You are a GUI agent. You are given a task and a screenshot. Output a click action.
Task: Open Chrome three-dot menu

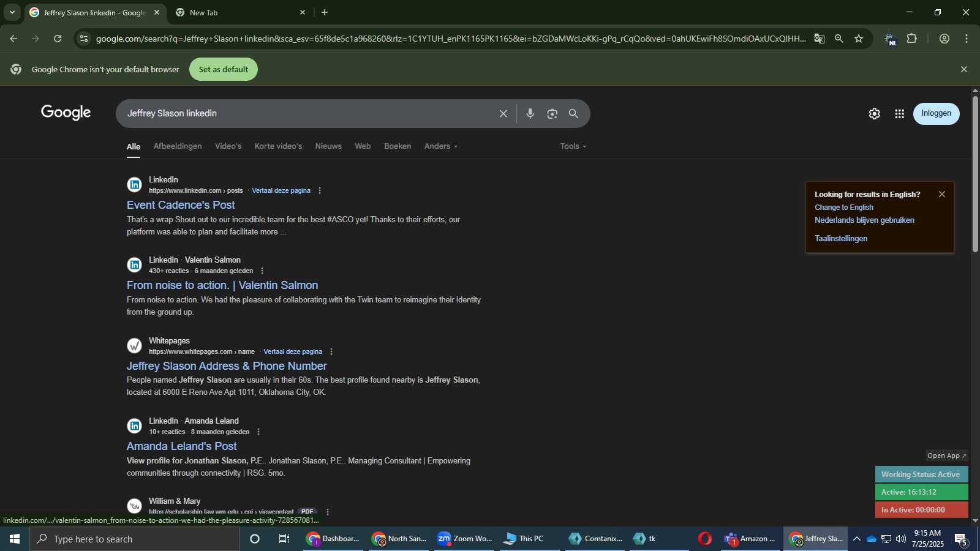(967, 39)
